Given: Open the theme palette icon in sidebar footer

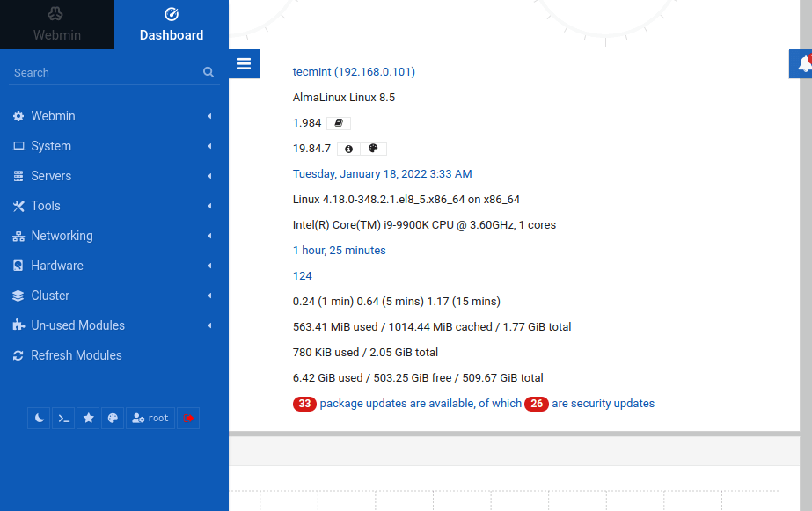Looking at the screenshot, I should (113, 418).
